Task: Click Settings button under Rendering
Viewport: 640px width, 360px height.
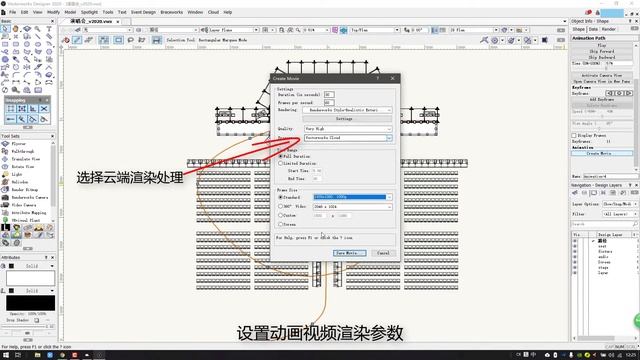Action: [x=347, y=119]
